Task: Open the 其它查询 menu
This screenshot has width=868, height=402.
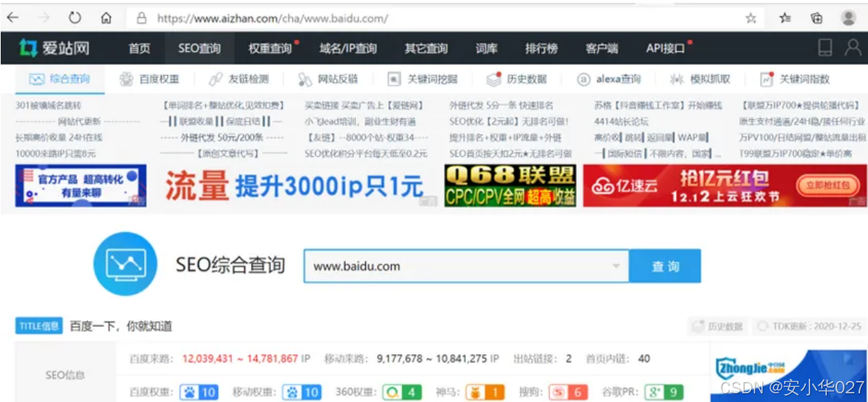Action: tap(426, 48)
